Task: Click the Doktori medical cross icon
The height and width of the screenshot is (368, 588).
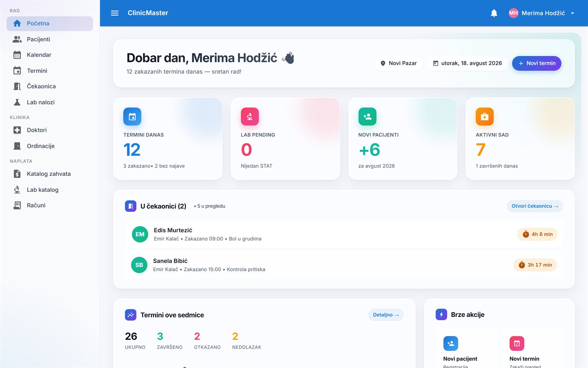Action: pyautogui.click(x=17, y=130)
